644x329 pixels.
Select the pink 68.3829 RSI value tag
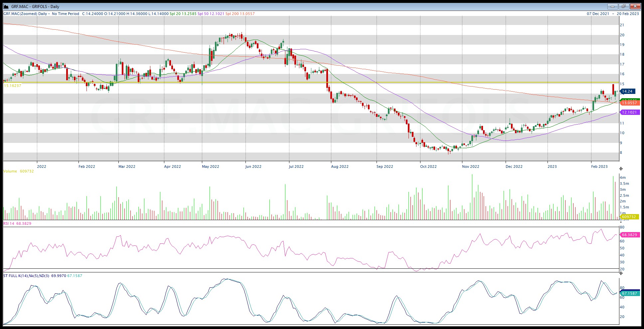point(629,235)
